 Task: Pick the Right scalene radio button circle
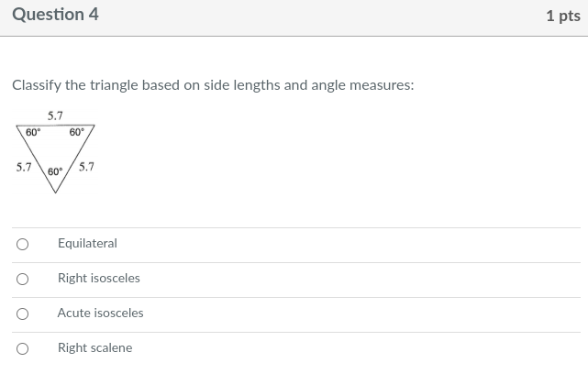click(22, 348)
